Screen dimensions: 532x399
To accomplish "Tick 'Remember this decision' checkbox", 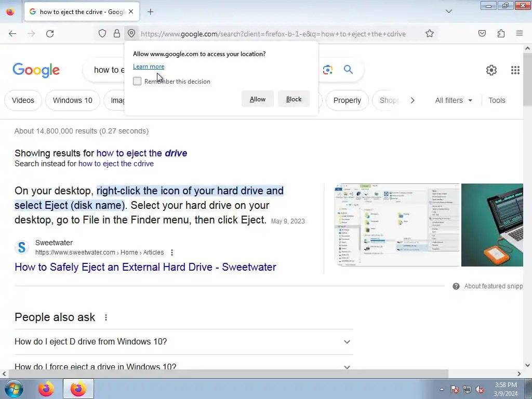I will pyautogui.click(x=137, y=81).
